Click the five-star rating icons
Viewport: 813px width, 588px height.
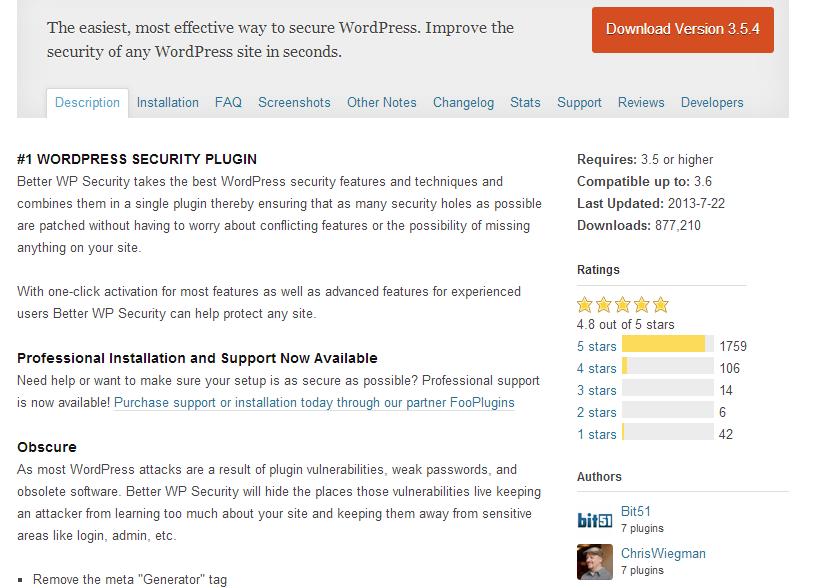(623, 305)
